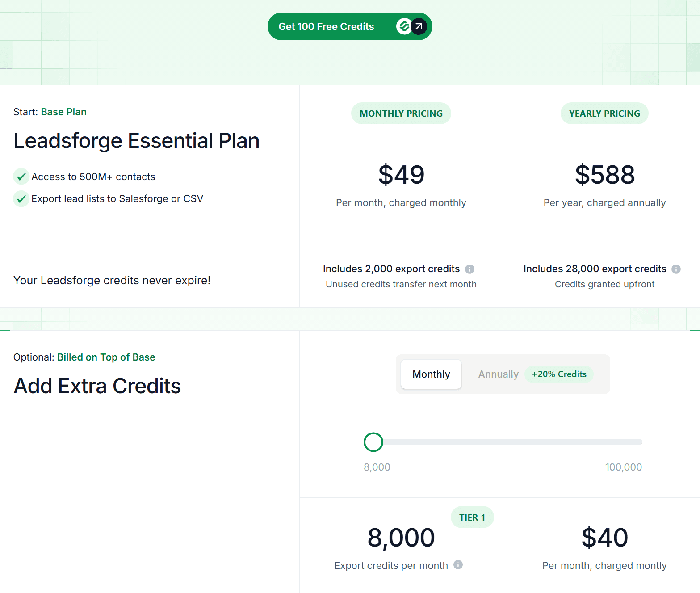The width and height of the screenshot is (700, 593).
Task: Click the info icon next to 2,000 export credits
Action: pos(469,269)
